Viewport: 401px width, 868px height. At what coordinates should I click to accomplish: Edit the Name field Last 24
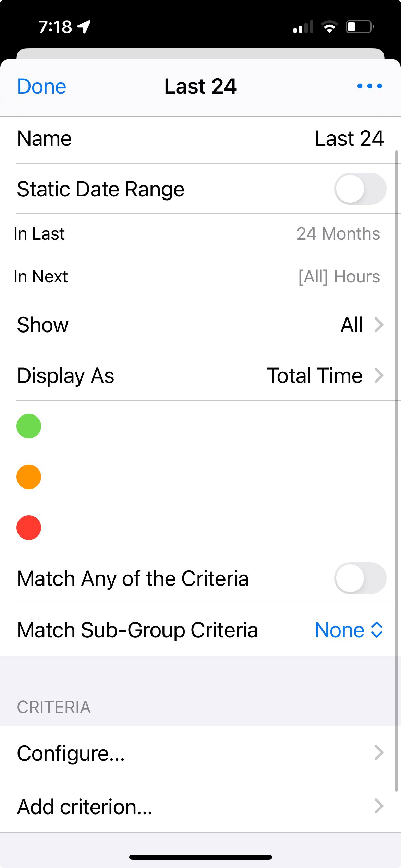point(200,139)
